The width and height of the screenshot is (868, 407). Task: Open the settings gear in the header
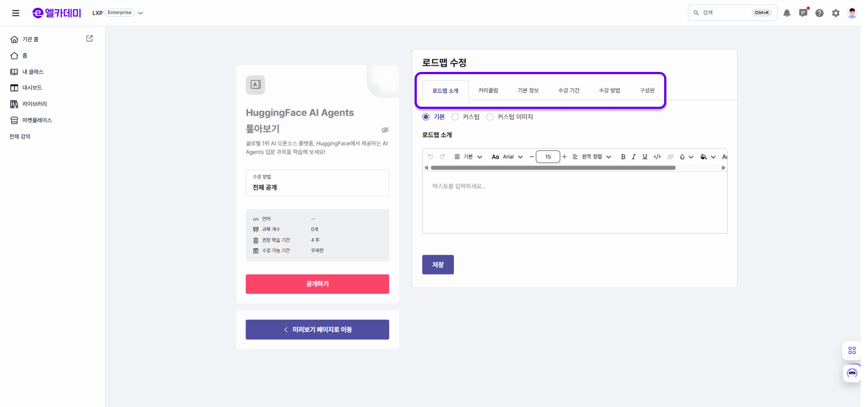[835, 13]
